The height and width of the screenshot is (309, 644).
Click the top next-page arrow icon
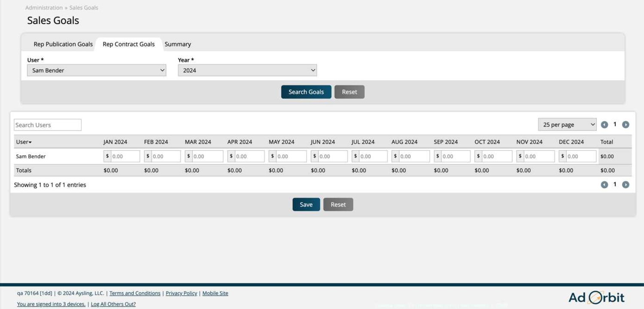click(x=626, y=125)
